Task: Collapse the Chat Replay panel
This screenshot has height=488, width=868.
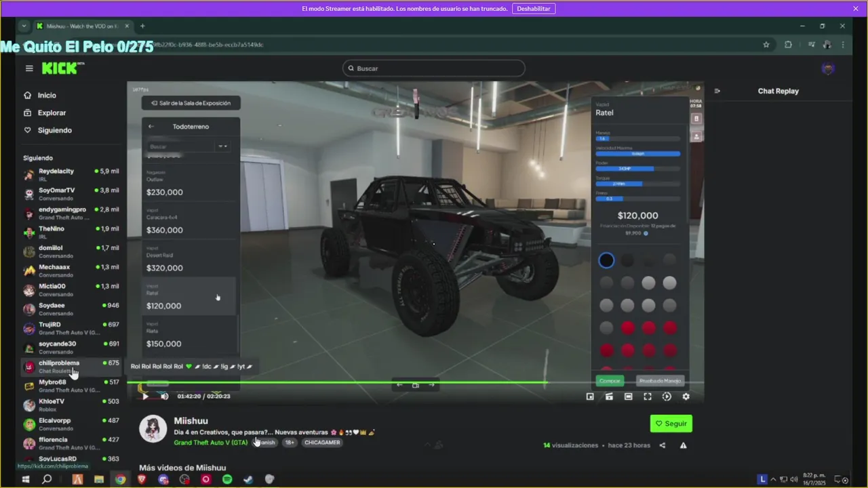Action: 717,91
